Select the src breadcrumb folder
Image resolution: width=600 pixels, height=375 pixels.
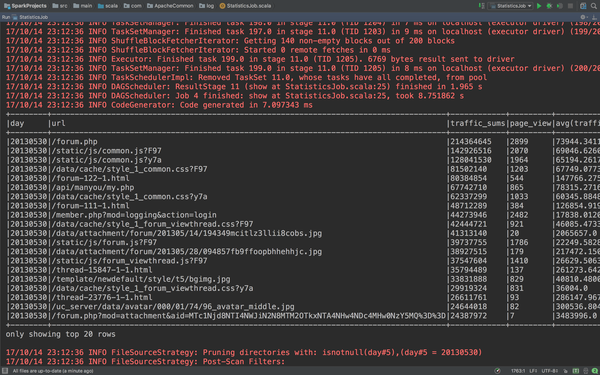60,6
